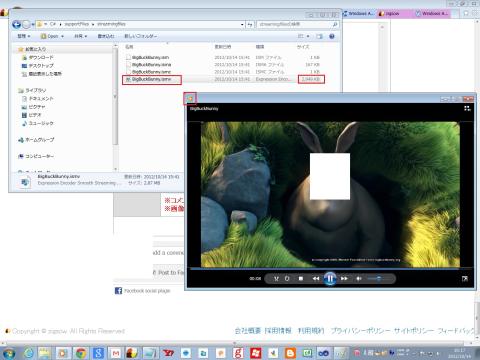Refresh the Explorer folder view
Image resolution: width=480 pixels, height=360 pixels.
click(250, 24)
